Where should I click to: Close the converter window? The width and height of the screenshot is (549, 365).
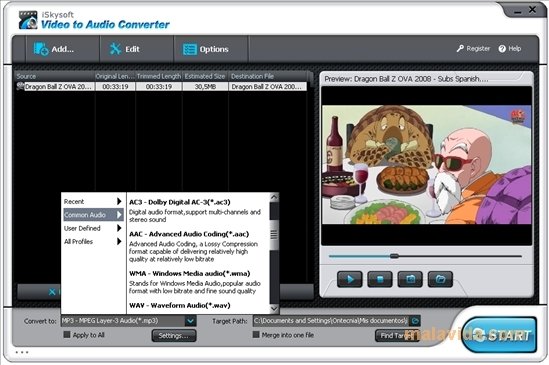(533, 10)
